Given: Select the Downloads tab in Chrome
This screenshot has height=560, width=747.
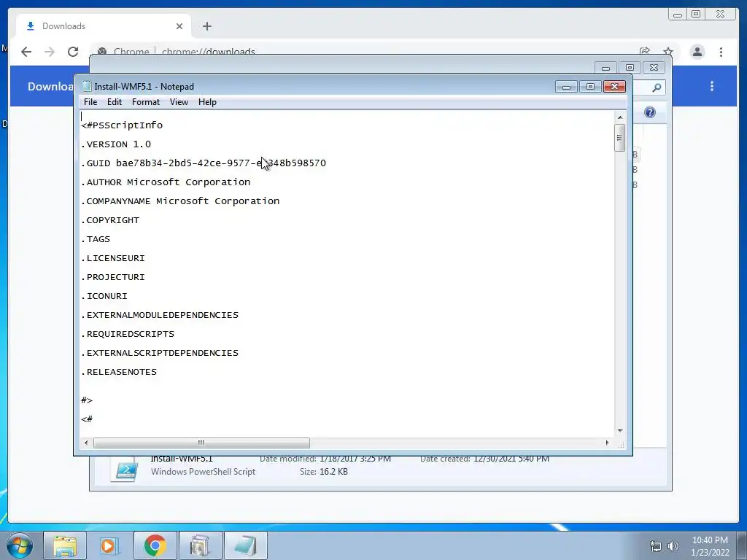Looking at the screenshot, I should [x=104, y=26].
